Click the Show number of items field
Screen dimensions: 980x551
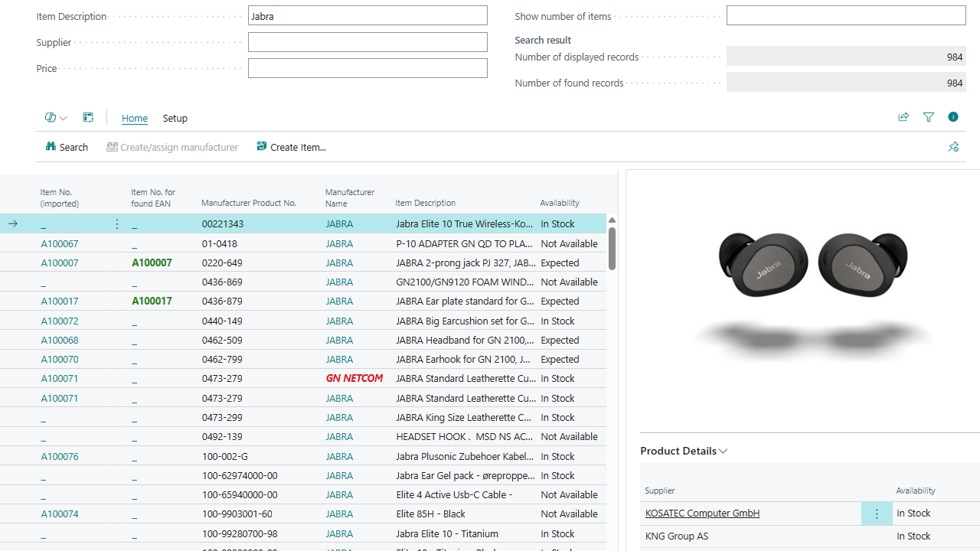pos(846,15)
